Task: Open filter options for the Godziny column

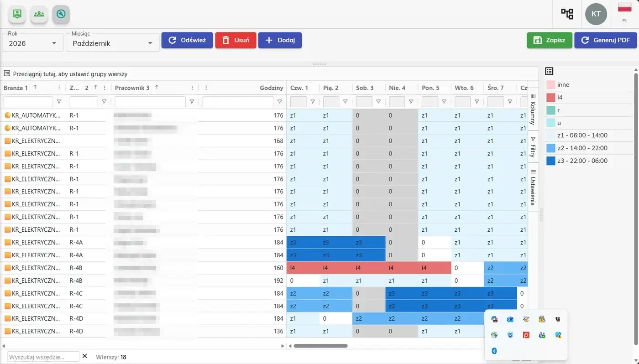Action: point(279,102)
